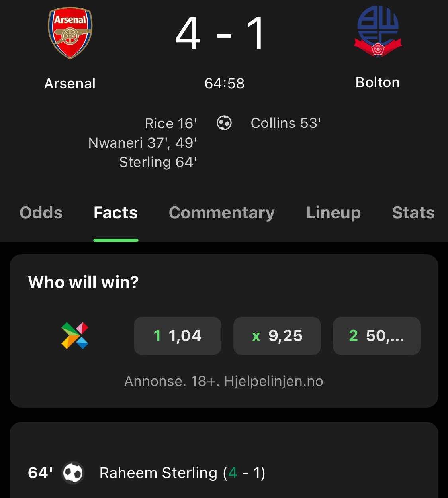Tap Nwaneri 37', 49' scorer entry
Viewport: 448px width, 498px height.
tap(143, 143)
